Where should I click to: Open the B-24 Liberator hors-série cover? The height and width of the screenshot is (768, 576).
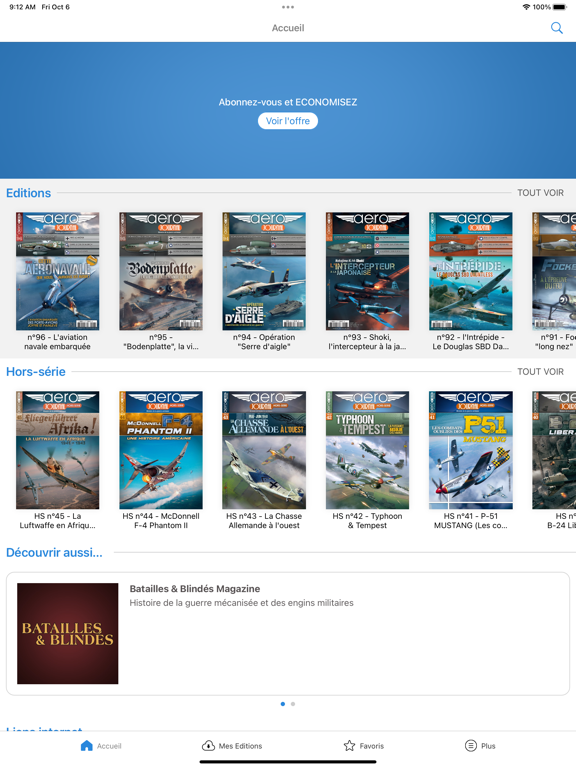554,450
